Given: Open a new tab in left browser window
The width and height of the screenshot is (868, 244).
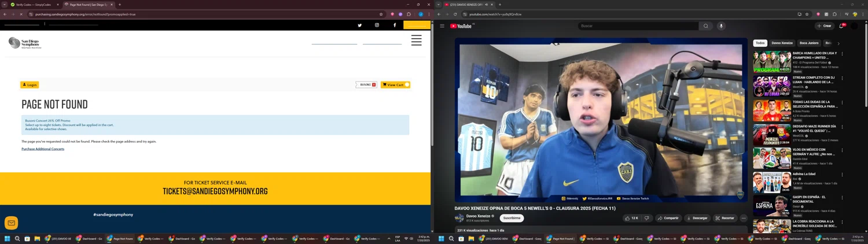Looking at the screenshot, I should click(120, 5).
